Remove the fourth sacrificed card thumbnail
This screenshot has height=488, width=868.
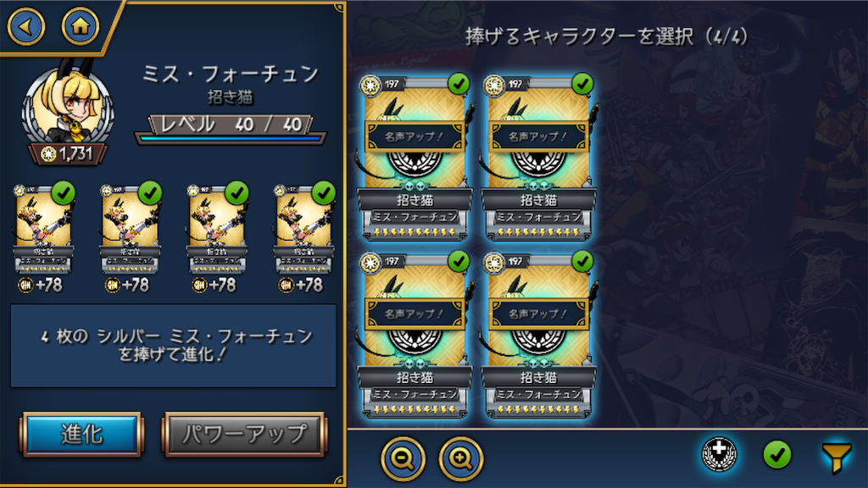[x=304, y=230]
